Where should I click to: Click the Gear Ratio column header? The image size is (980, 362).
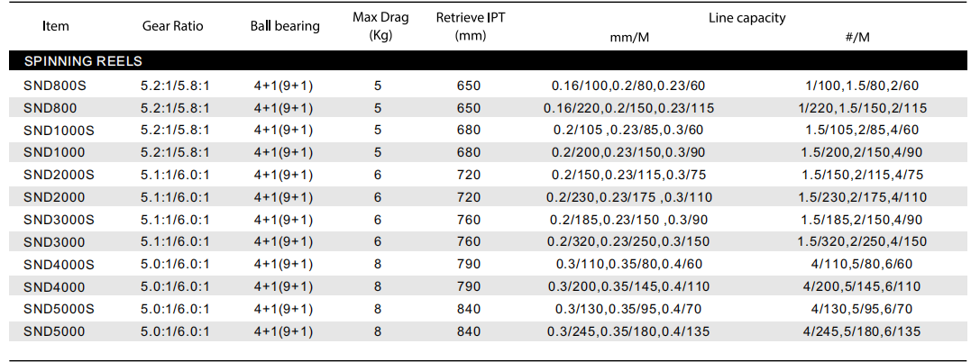pos(173,26)
